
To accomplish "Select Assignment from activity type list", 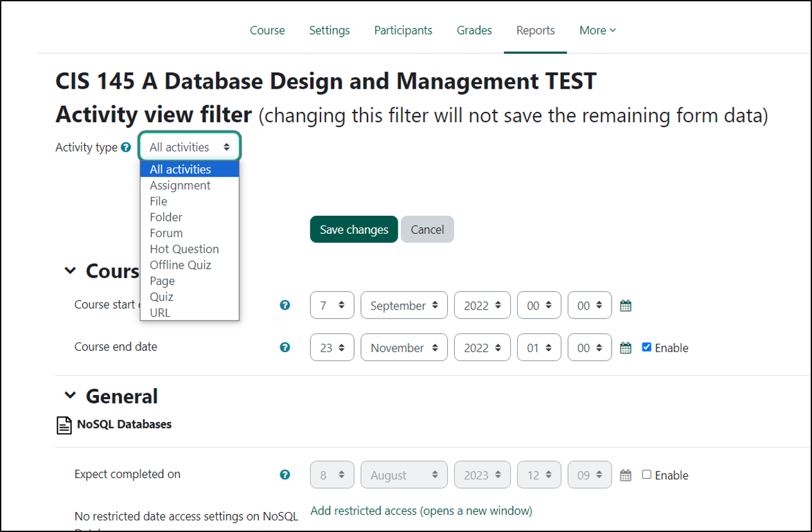I will [180, 186].
